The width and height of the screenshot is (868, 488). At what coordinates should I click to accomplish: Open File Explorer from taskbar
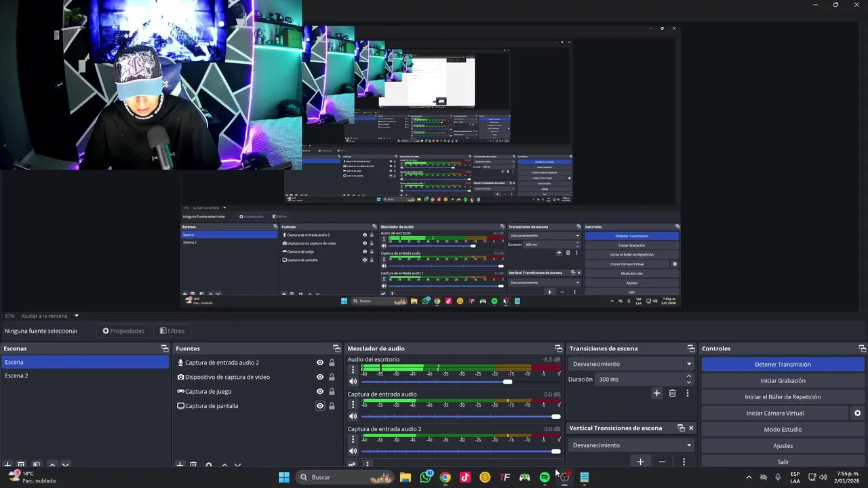coord(406,477)
